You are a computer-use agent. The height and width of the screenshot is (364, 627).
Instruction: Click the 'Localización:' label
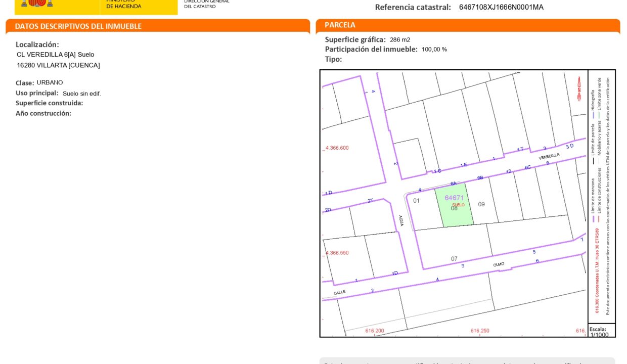(x=37, y=44)
